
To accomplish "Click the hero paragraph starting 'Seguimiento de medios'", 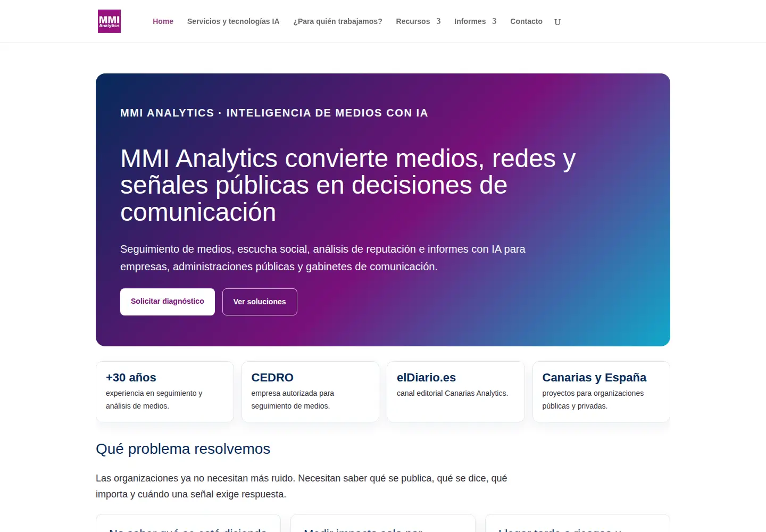I will pos(323,257).
